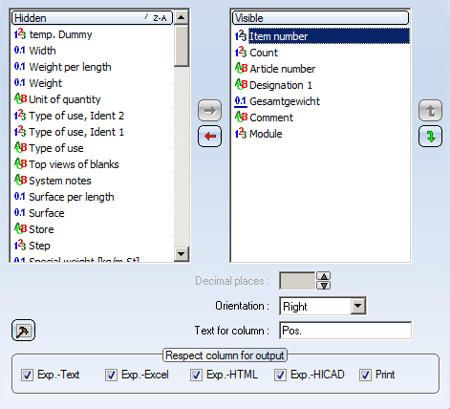Decrease decimal places with down stepper
Viewport: 450px width, 409px height.
pos(324,285)
